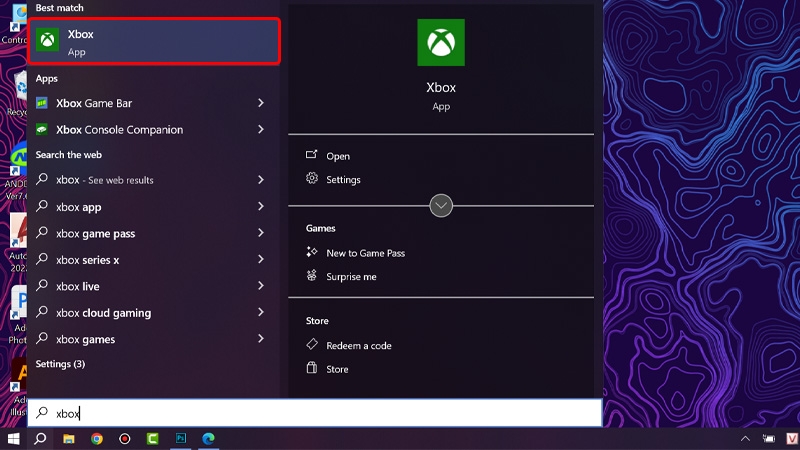Open Store shortcut in preview pane
The width and height of the screenshot is (800, 450).
pyautogui.click(x=337, y=369)
